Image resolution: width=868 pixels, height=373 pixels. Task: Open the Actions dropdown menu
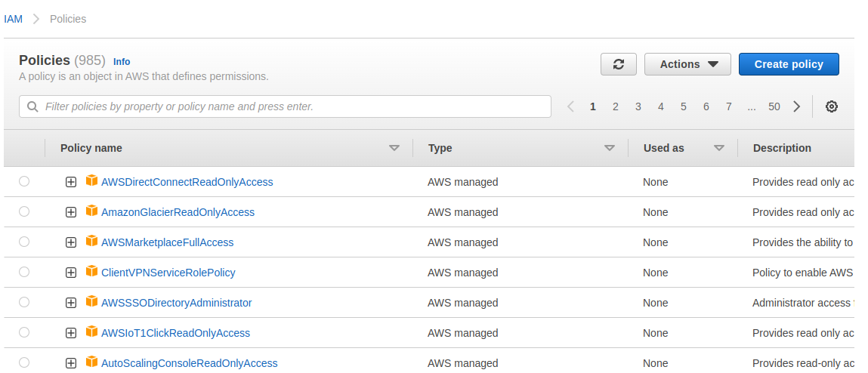(x=687, y=64)
